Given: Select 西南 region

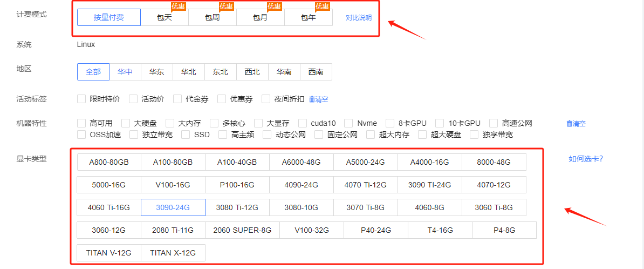Looking at the screenshot, I should click(316, 72).
